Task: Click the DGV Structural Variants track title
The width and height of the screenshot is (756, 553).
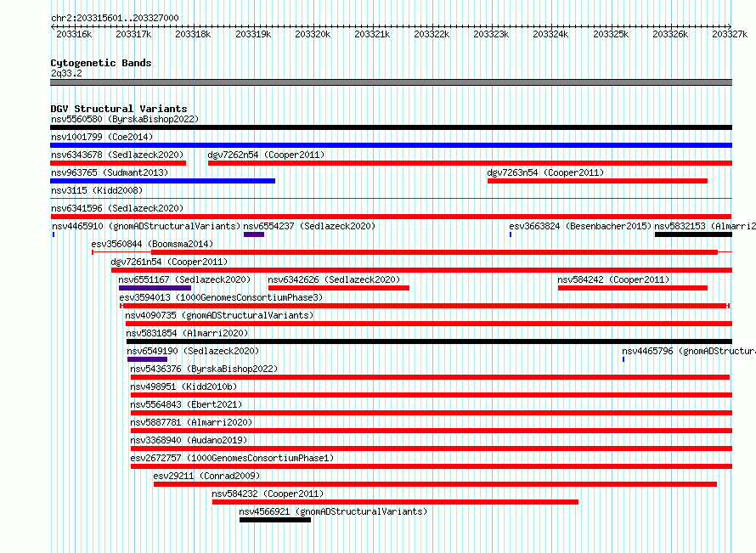Action: pos(119,109)
